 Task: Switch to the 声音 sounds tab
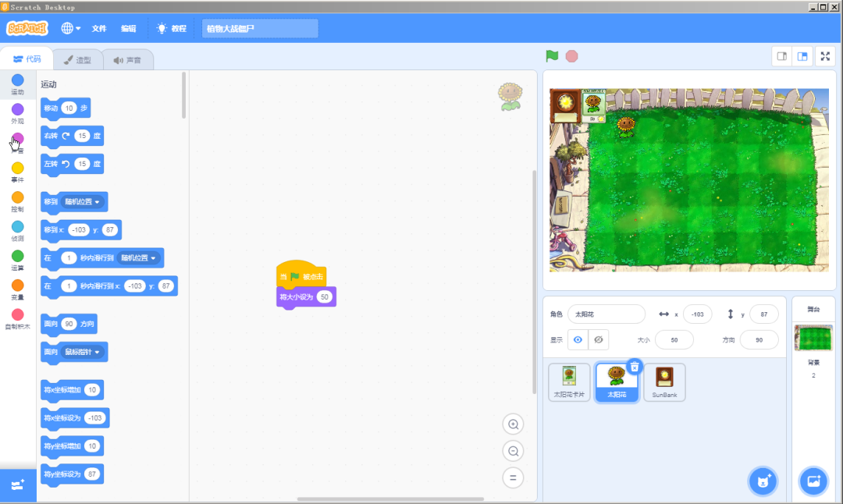127,60
